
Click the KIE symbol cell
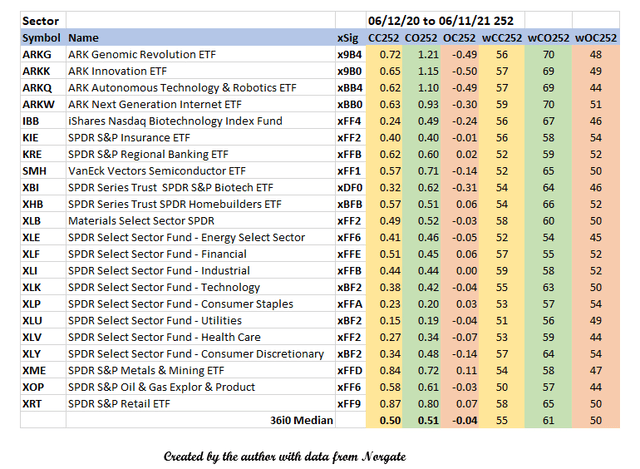(x=43, y=138)
